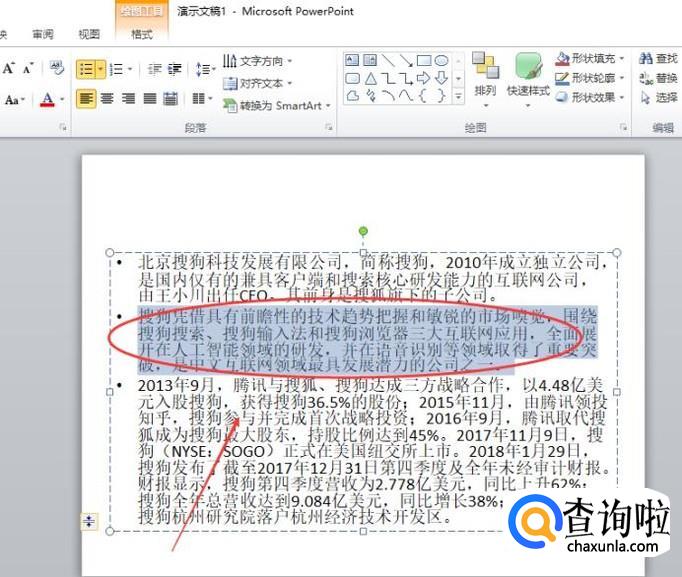Select isosceles triangle shape
This screenshot has width=682, height=577.
point(370,78)
